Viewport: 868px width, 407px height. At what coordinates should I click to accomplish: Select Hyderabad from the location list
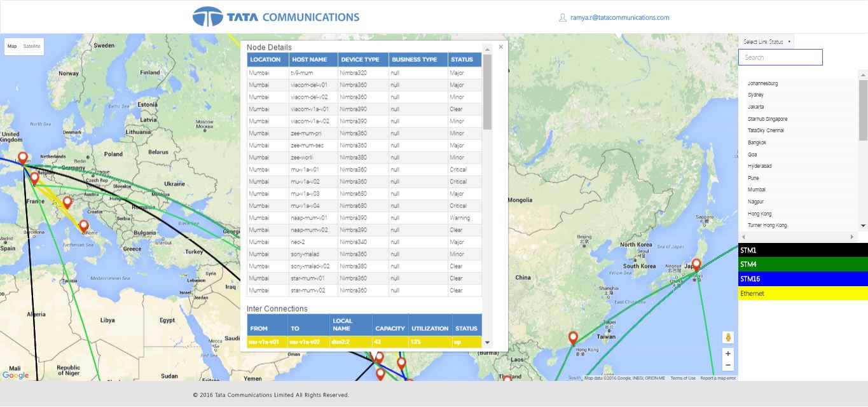pos(759,166)
